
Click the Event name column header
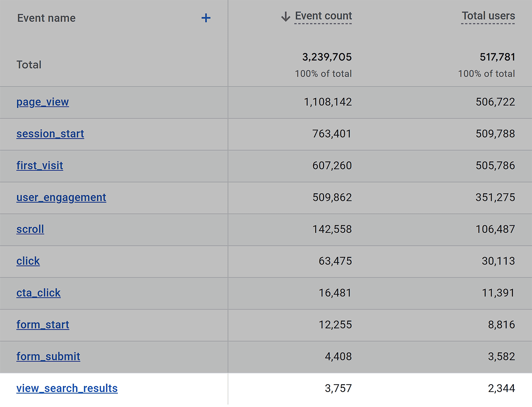pos(46,18)
